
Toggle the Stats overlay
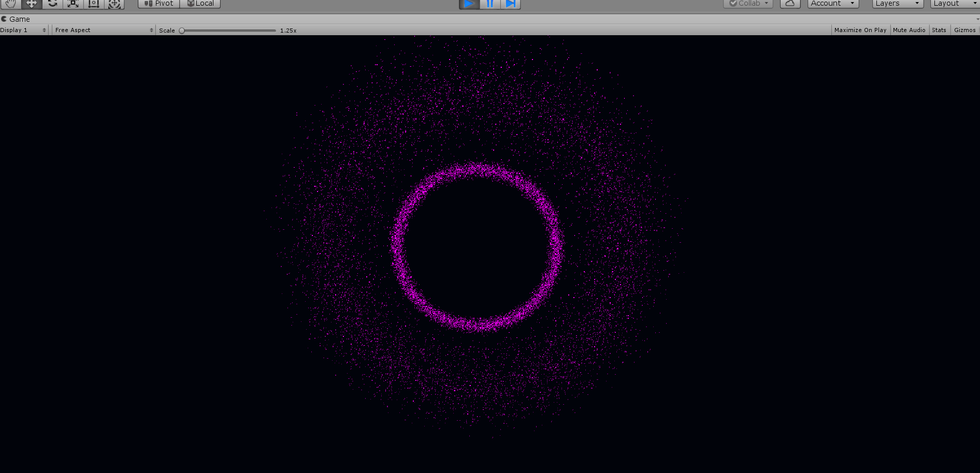tap(939, 30)
